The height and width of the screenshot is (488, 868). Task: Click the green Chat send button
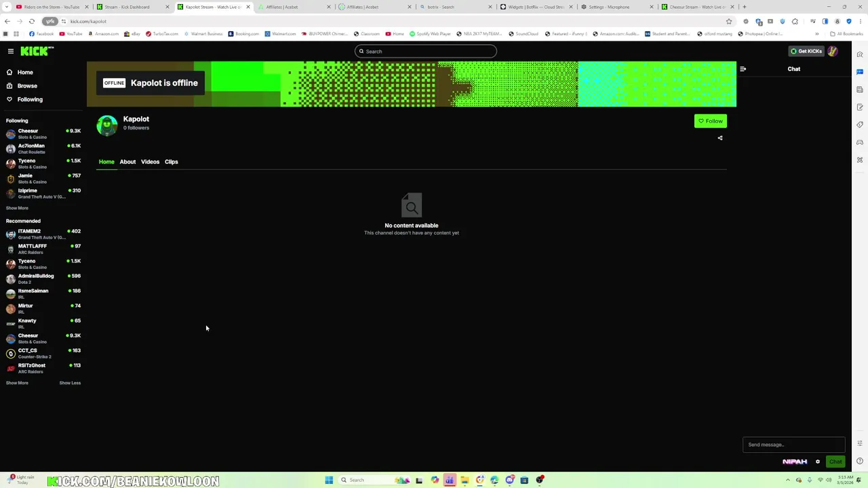(835, 462)
